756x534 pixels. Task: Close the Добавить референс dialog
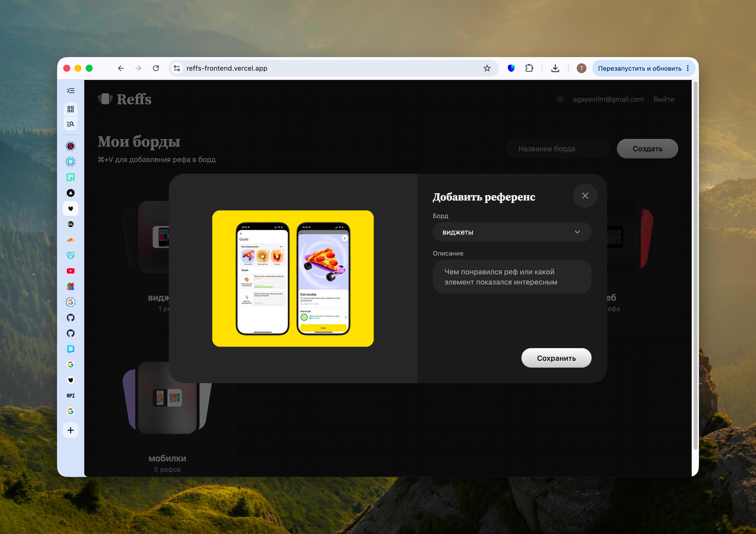585,196
